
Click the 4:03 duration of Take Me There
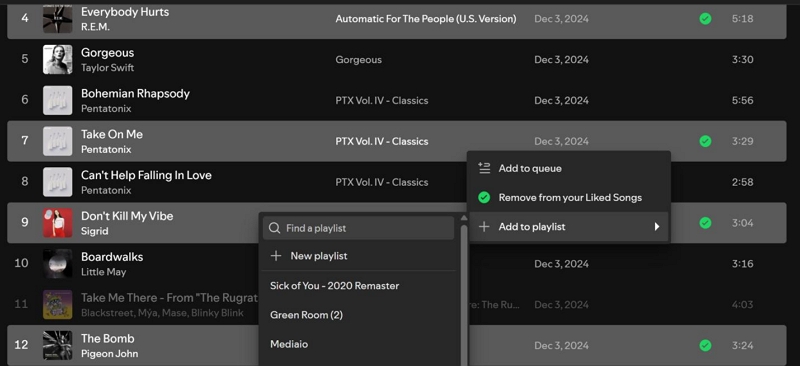pos(742,305)
